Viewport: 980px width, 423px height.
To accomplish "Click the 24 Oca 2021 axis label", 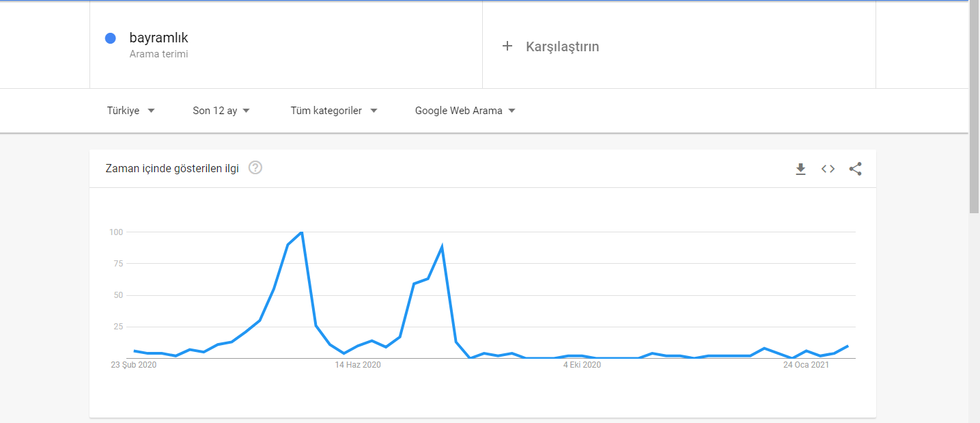I will tap(806, 365).
